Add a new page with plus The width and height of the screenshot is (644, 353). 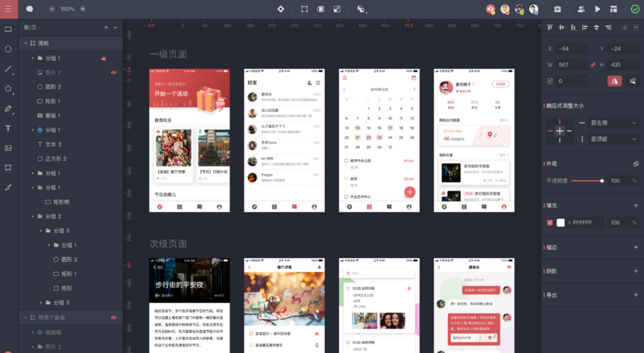pos(106,27)
